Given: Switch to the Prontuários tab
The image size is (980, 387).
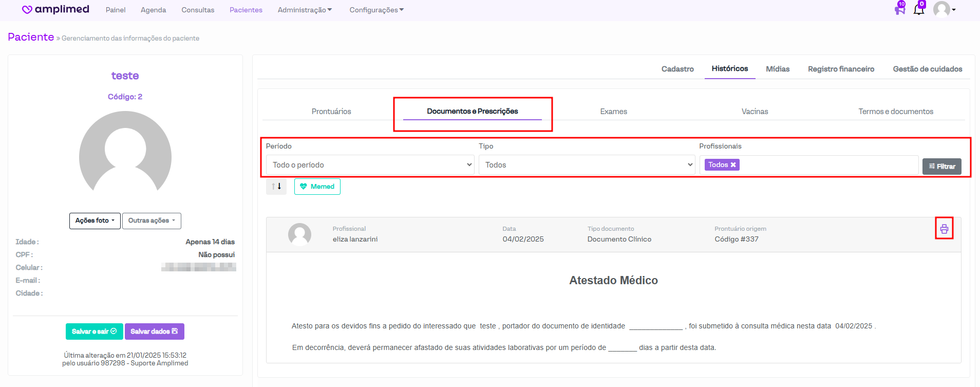Looking at the screenshot, I should coord(331,112).
